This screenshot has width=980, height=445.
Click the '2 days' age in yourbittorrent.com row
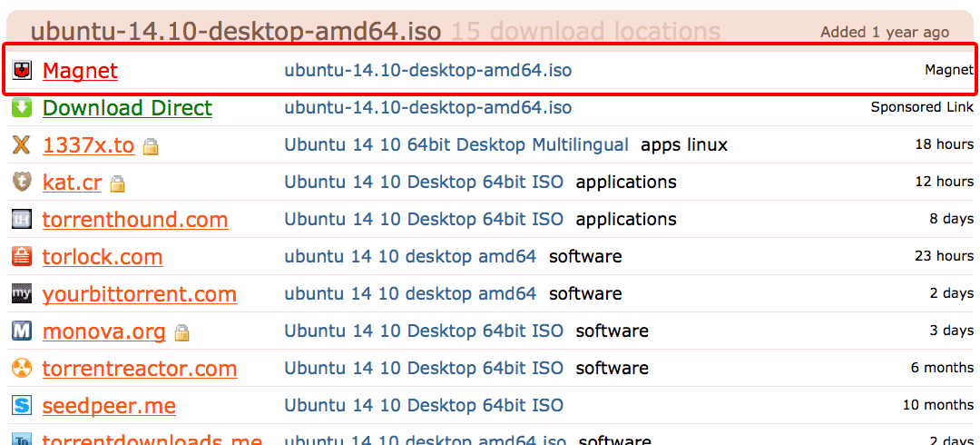[952, 293]
